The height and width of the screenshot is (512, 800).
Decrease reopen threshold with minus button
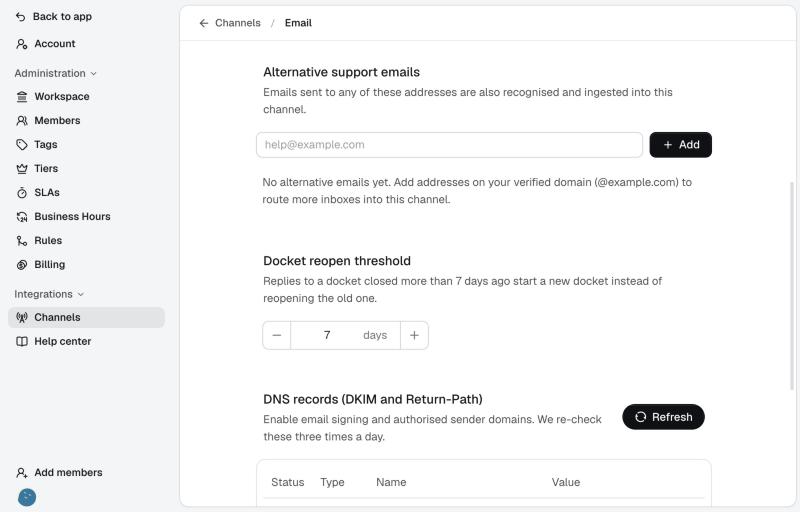click(x=277, y=336)
